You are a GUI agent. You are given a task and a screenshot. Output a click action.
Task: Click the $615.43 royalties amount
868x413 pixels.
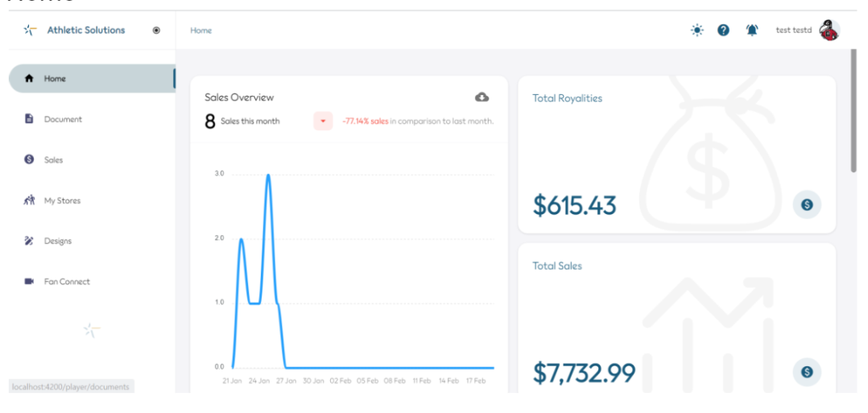[x=575, y=205]
